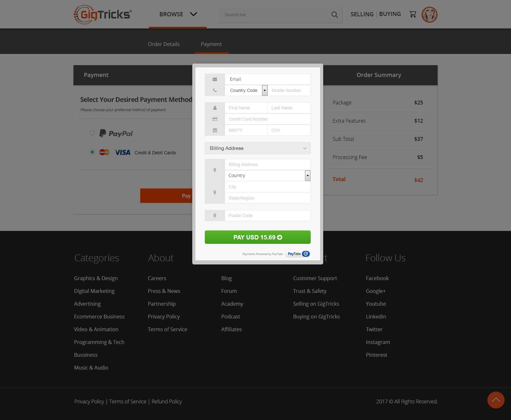This screenshot has width=511, height=420.
Task: Click the GigTricks logo
Action: (x=103, y=14)
